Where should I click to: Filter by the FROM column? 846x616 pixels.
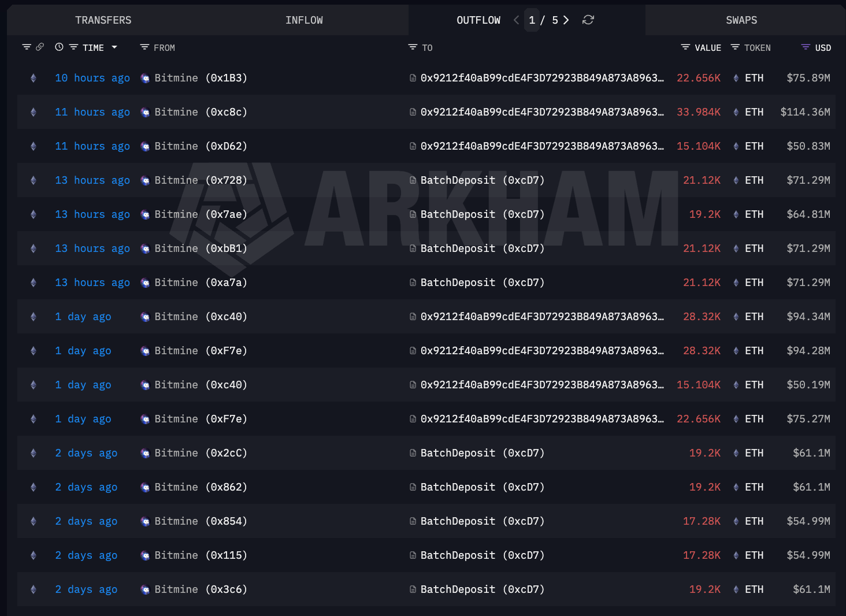pyautogui.click(x=144, y=47)
